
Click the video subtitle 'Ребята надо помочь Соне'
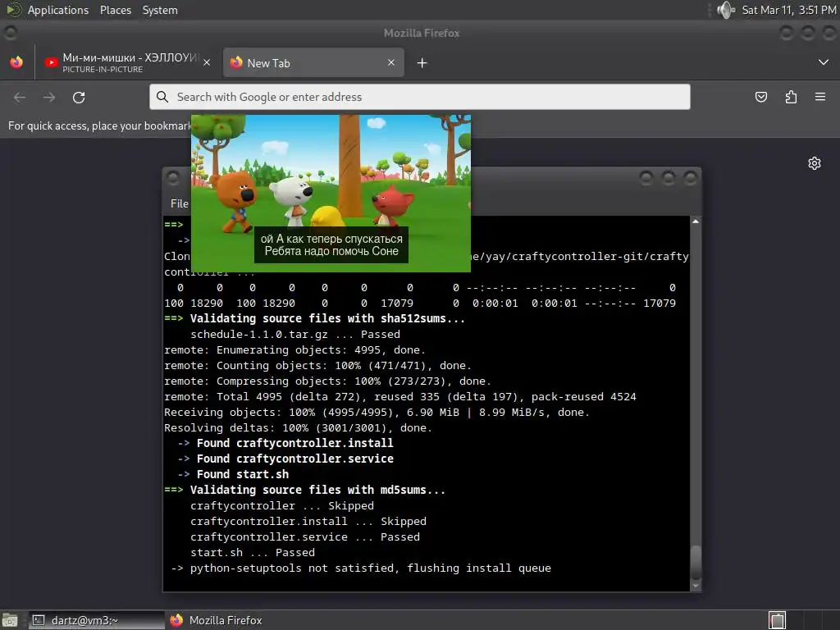coord(331,251)
